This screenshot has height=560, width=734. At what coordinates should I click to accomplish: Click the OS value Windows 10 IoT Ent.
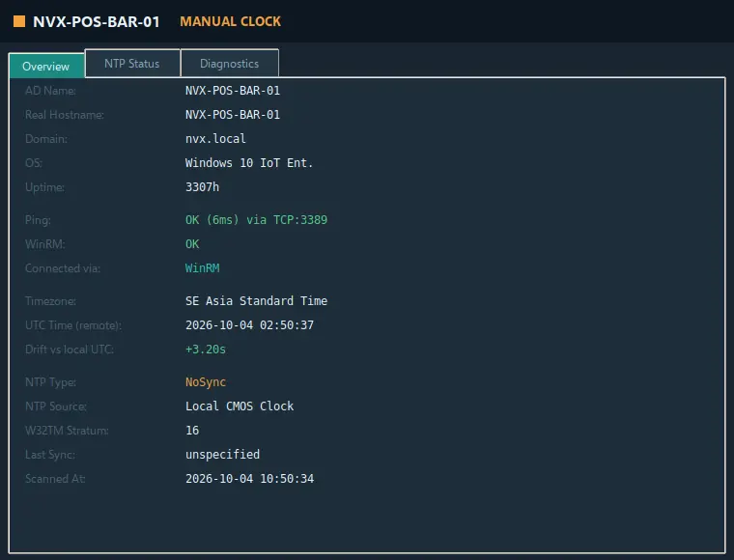tap(249, 163)
